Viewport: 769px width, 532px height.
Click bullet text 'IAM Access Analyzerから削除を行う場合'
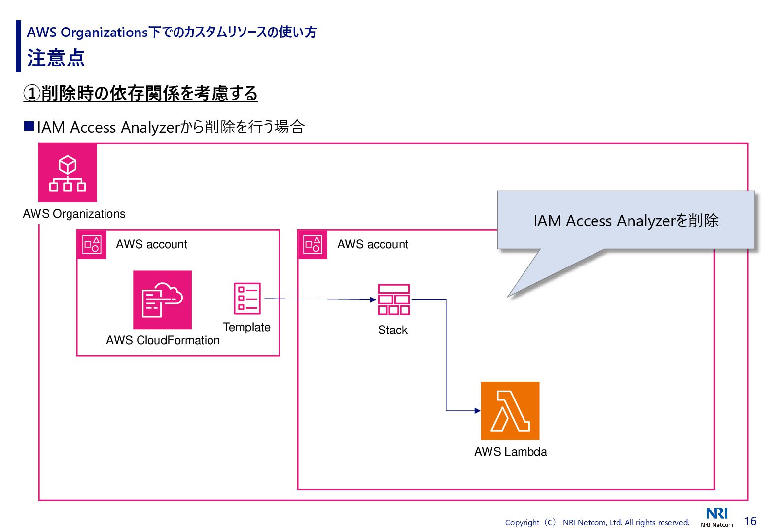point(171,127)
